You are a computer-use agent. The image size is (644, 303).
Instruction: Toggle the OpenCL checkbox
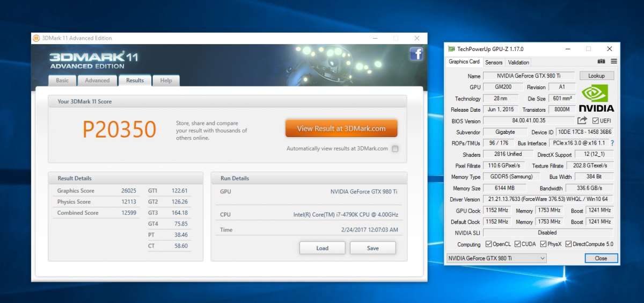coord(488,244)
